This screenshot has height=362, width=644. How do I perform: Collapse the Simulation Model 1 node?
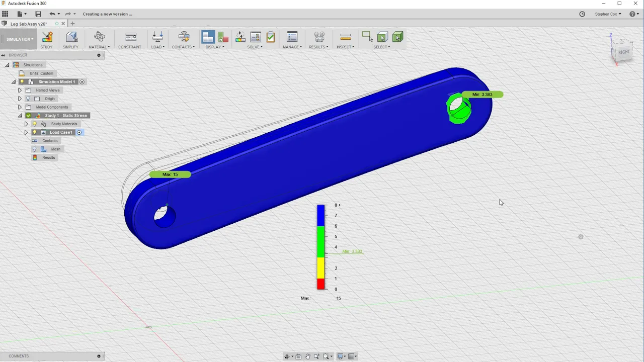click(x=14, y=82)
